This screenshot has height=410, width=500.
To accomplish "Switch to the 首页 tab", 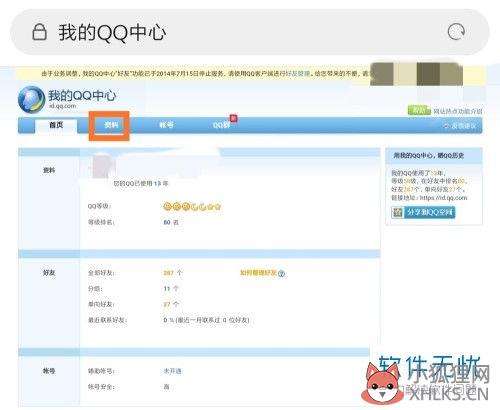I will 56,125.
